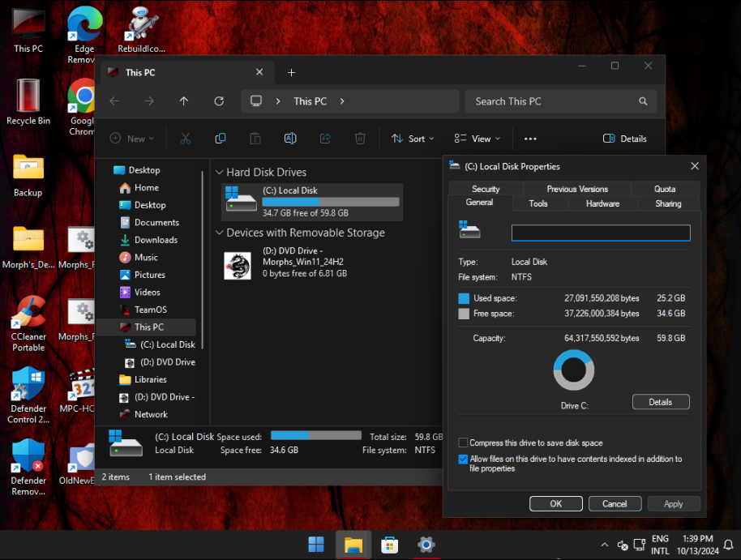The image size is (741, 560).
Task: Close the Local Disk Properties dialog
Action: [695, 166]
